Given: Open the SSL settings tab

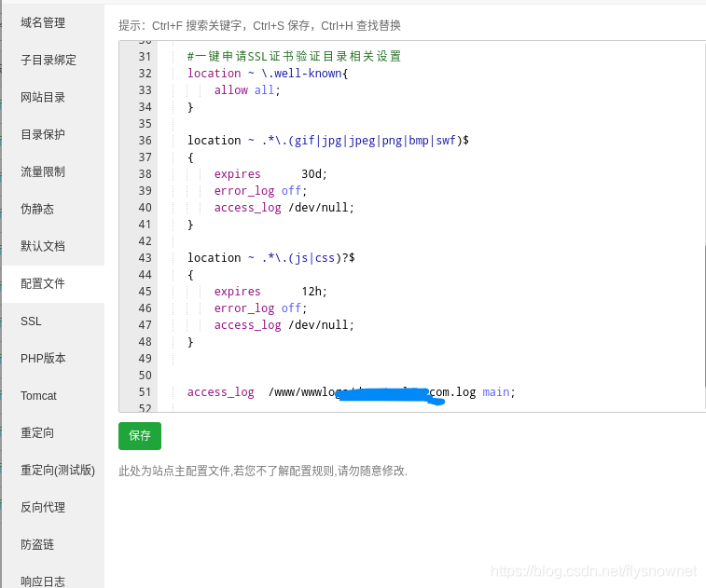Looking at the screenshot, I should [31, 321].
